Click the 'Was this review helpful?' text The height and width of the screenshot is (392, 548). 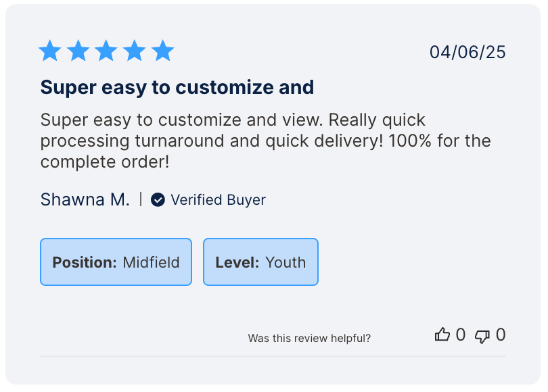tap(309, 338)
